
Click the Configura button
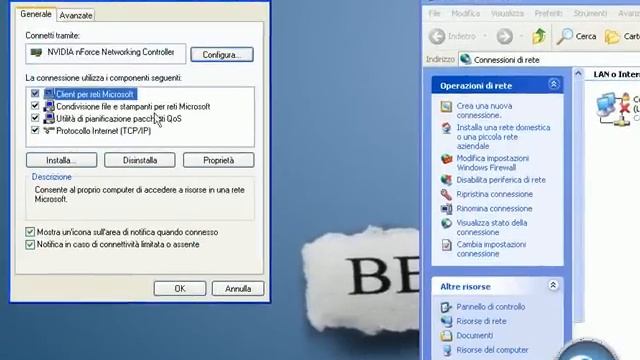[222, 55]
